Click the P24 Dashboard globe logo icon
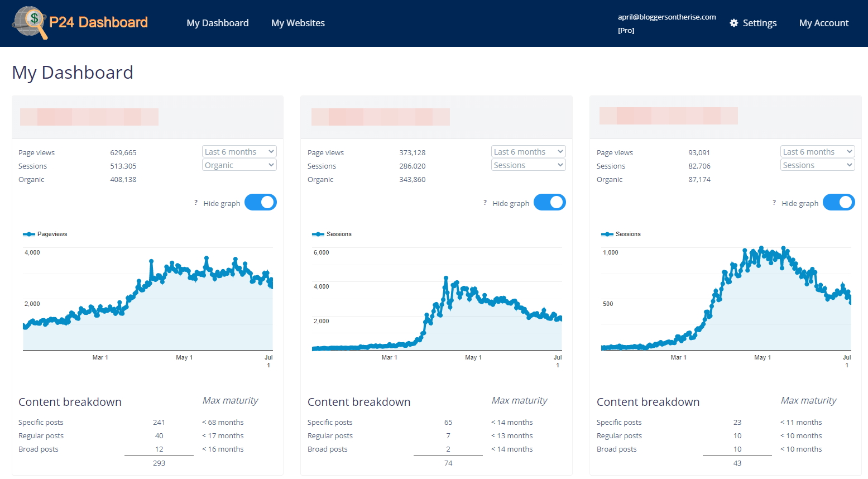 coord(30,22)
